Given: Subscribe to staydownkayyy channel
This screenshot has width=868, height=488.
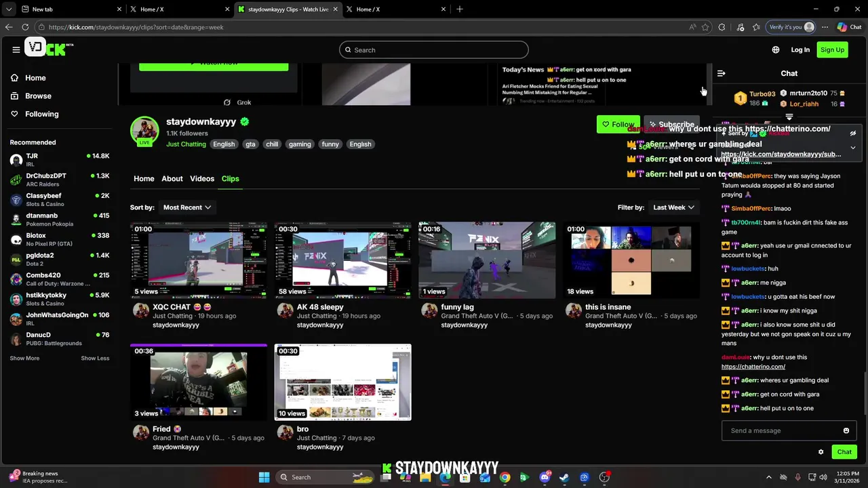Looking at the screenshot, I should (671, 124).
